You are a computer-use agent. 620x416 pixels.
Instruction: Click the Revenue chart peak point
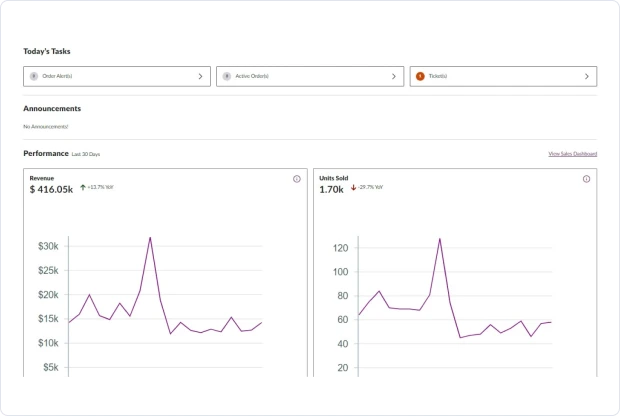150,238
